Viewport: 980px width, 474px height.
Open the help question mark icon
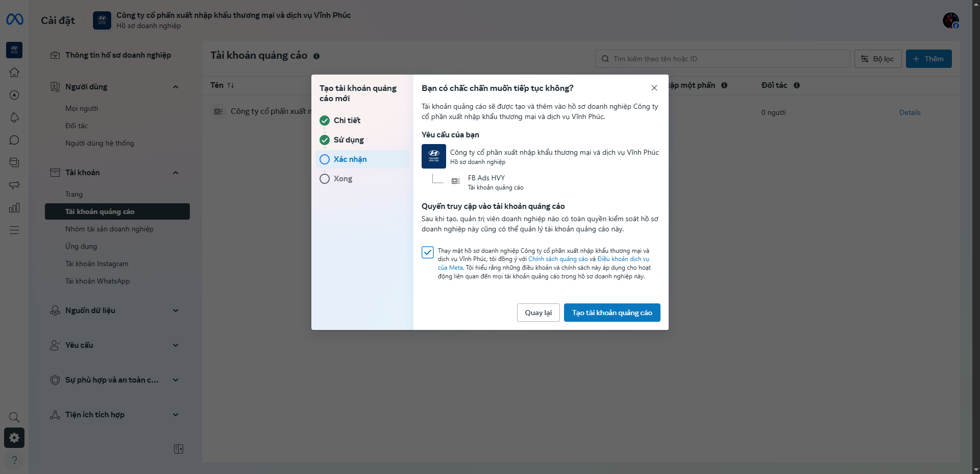coord(14,460)
